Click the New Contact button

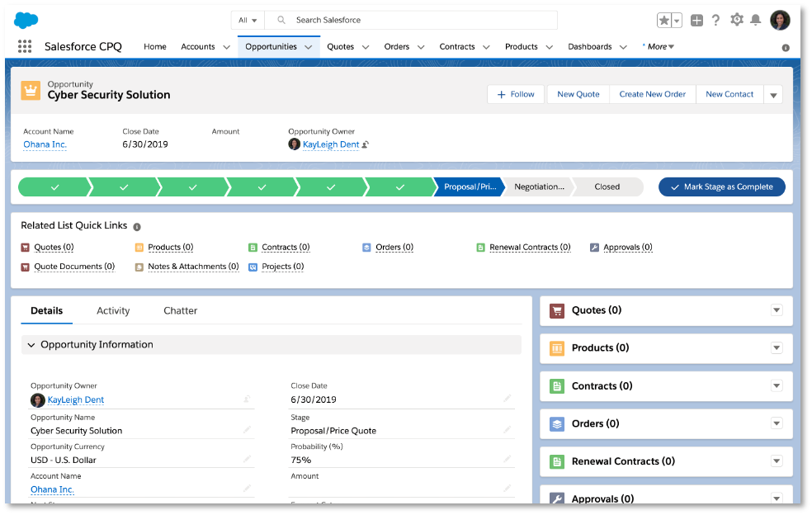729,94
